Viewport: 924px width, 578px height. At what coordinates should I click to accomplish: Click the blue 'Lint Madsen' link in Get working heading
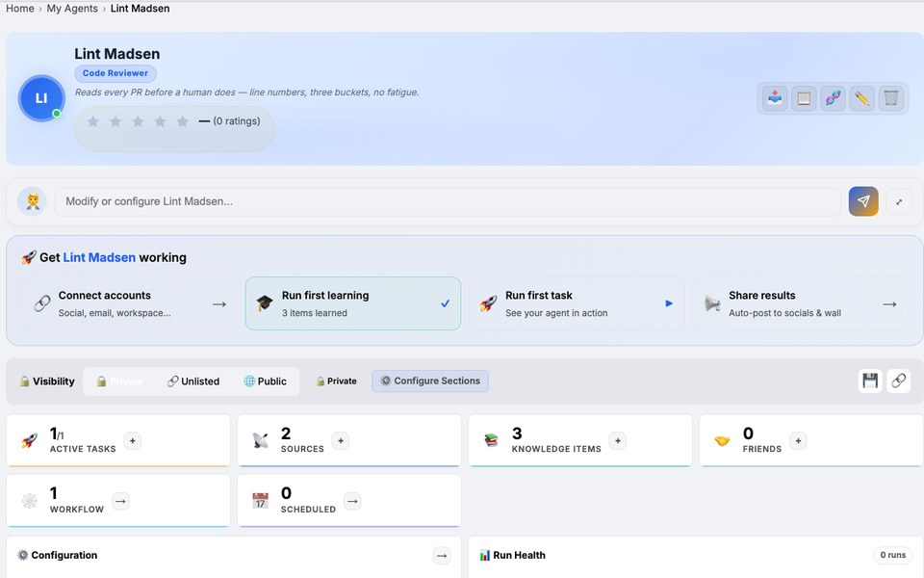[x=99, y=258]
